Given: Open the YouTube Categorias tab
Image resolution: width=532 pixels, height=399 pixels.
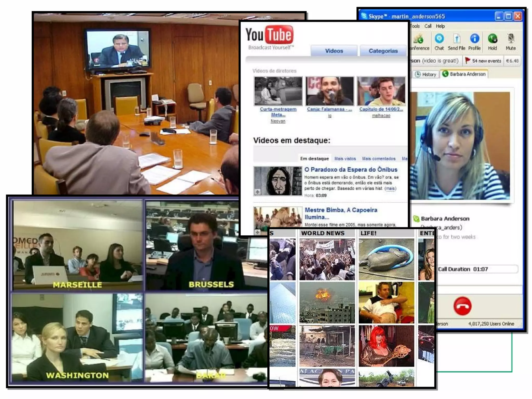Looking at the screenshot, I should pos(383,51).
